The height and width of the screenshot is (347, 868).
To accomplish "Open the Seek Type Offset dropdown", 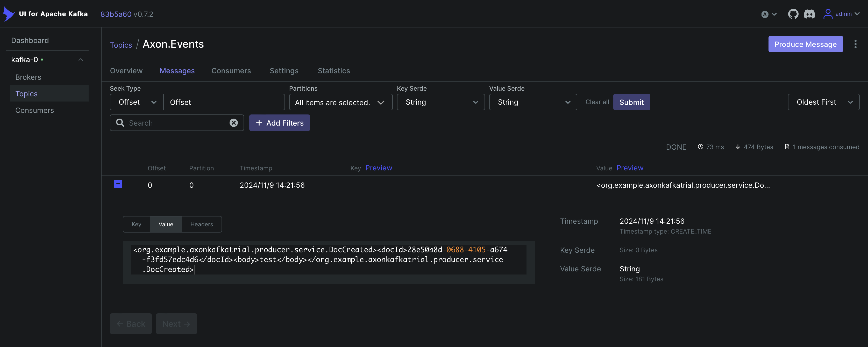I will [x=137, y=102].
